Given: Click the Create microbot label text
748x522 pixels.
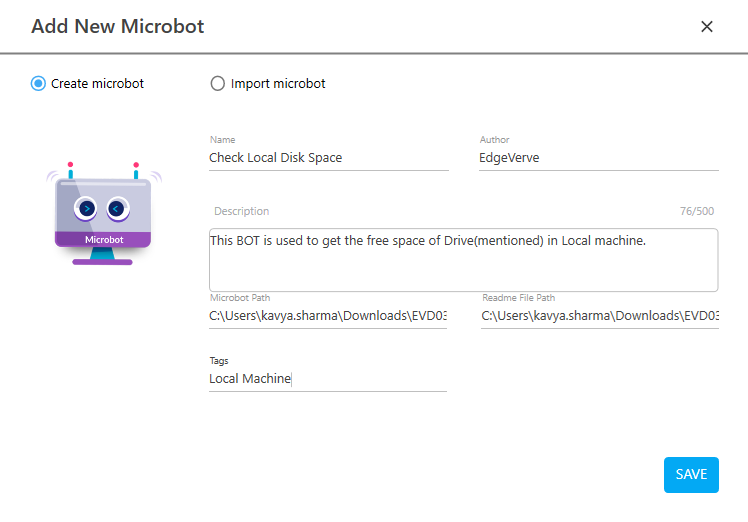Looking at the screenshot, I should 97,84.
